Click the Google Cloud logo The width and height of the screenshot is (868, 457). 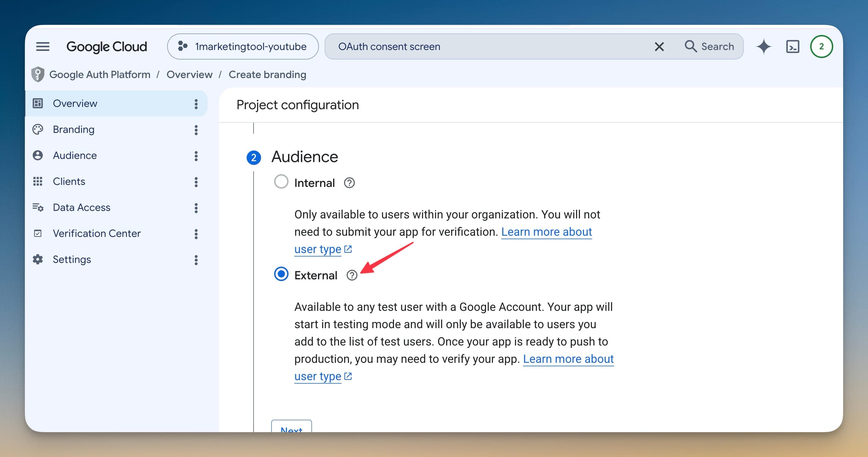[106, 47]
